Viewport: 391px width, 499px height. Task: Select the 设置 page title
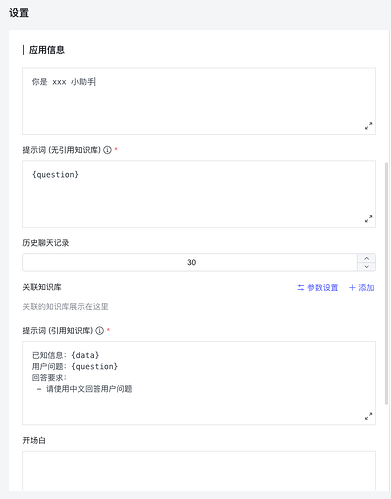click(19, 13)
